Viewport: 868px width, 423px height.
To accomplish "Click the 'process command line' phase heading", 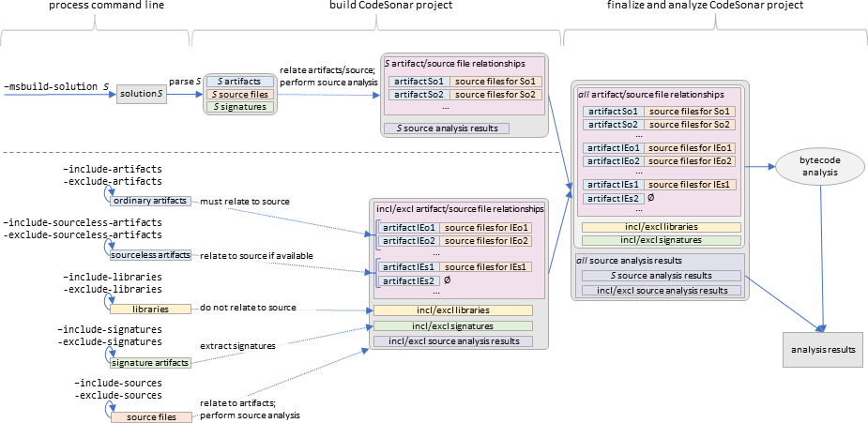I will (106, 6).
